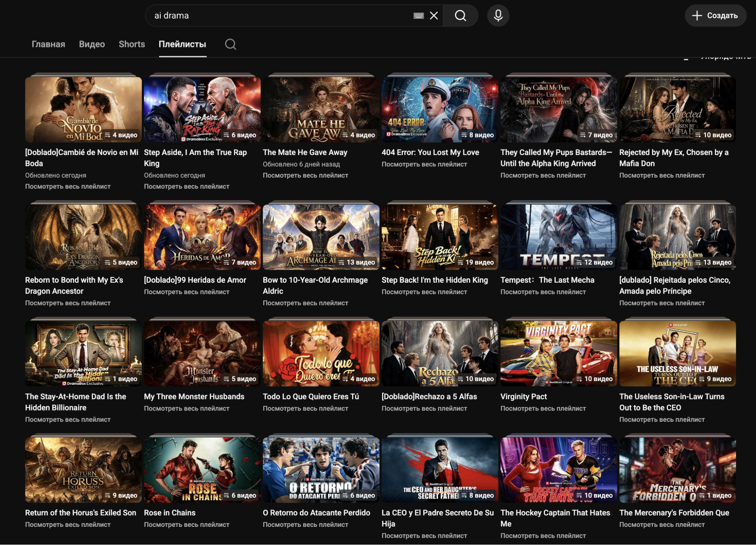View full playlist under '404 Error'
Screen dimensions: 756x545
(424, 164)
